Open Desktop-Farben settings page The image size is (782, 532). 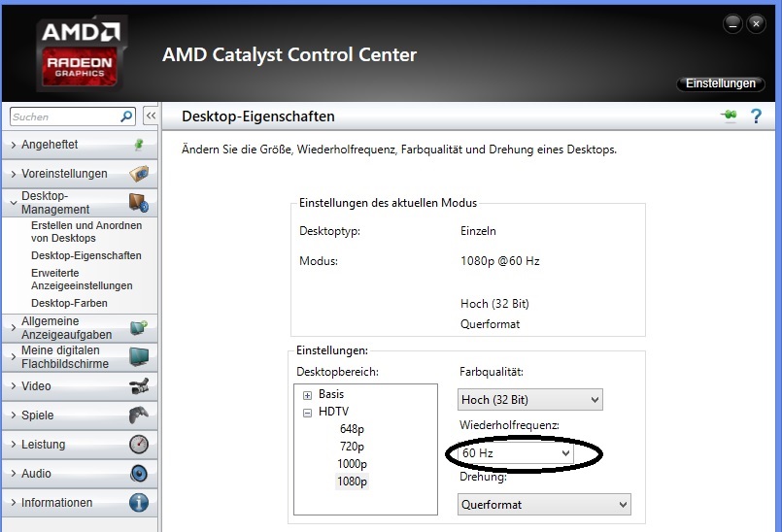(69, 303)
